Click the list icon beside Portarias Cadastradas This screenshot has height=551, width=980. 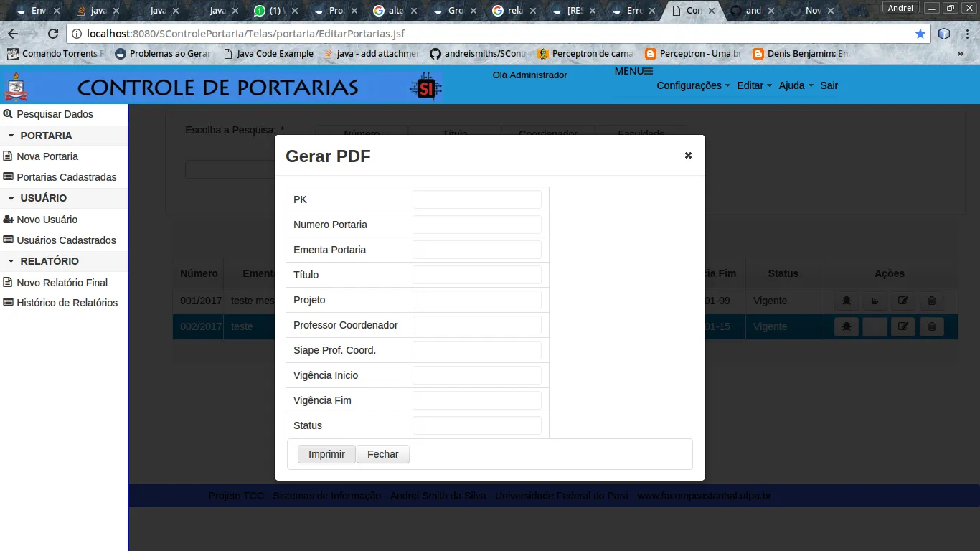click(8, 177)
